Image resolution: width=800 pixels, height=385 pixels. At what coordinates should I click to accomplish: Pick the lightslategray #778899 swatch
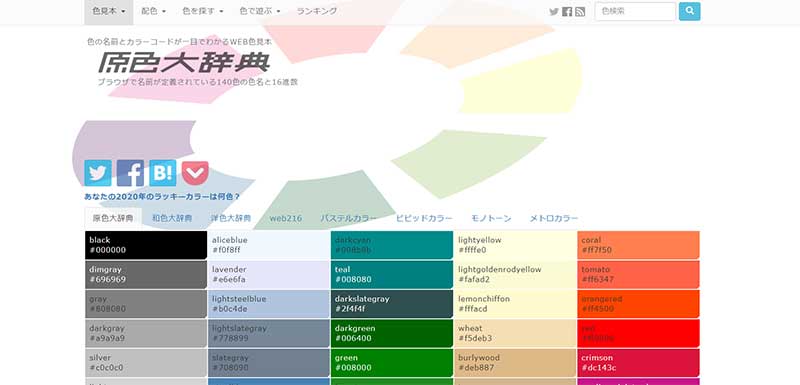tap(269, 333)
